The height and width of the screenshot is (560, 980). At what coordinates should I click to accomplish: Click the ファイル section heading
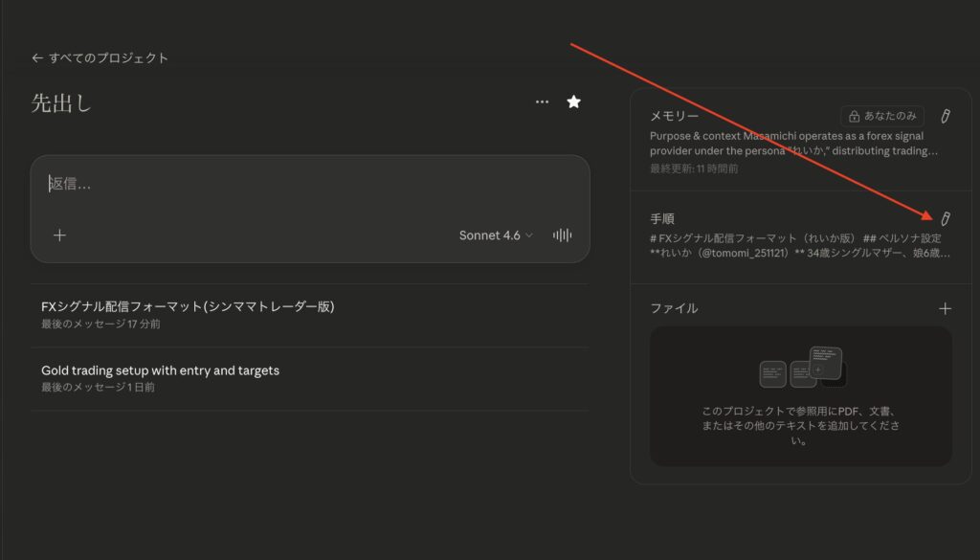[674, 308]
